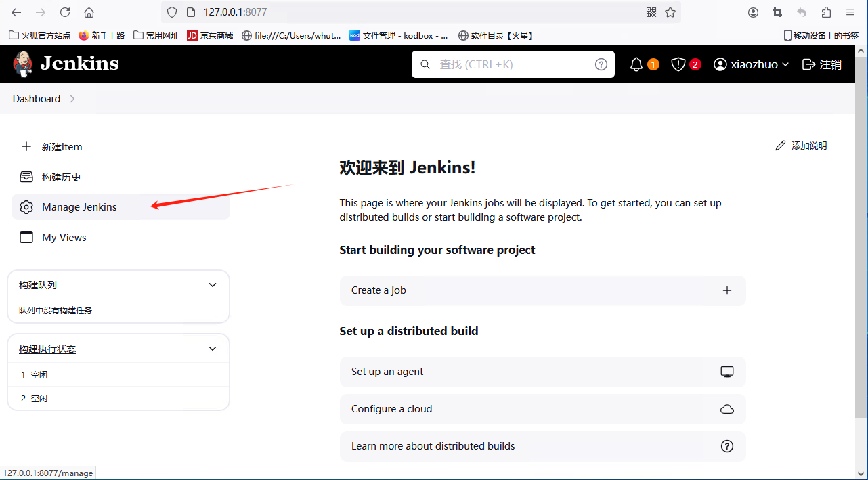Click the crop screenshot toolbar icon

(777, 12)
